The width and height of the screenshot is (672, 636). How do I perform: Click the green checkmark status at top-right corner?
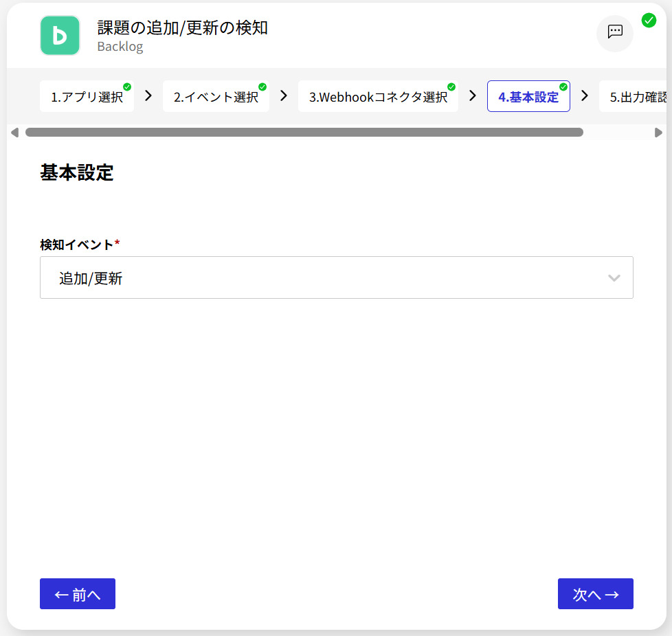click(649, 20)
